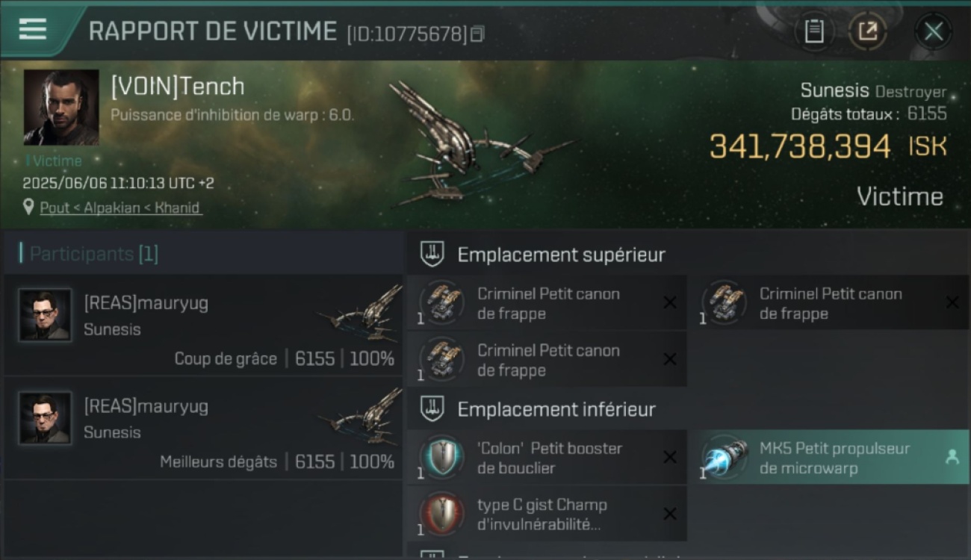Click X beside type C gist Champ
Screen dimensions: 971x560
click(x=670, y=514)
